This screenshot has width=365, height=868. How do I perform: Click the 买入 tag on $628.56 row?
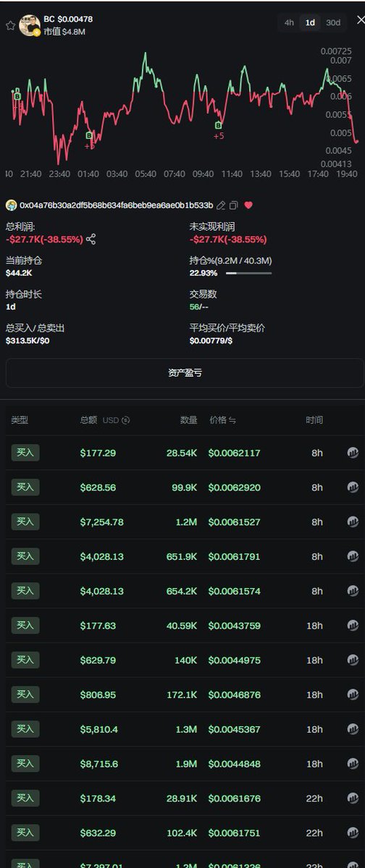tap(25, 488)
